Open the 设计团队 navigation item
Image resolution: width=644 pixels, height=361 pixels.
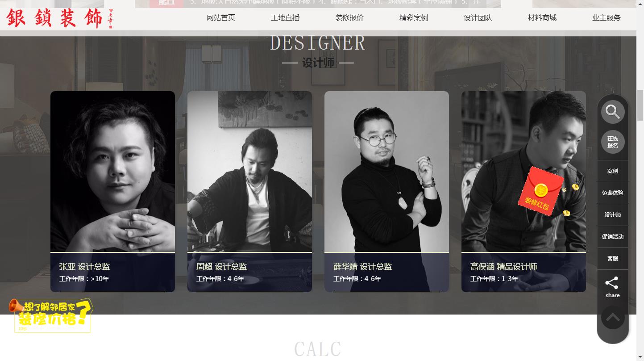(478, 18)
